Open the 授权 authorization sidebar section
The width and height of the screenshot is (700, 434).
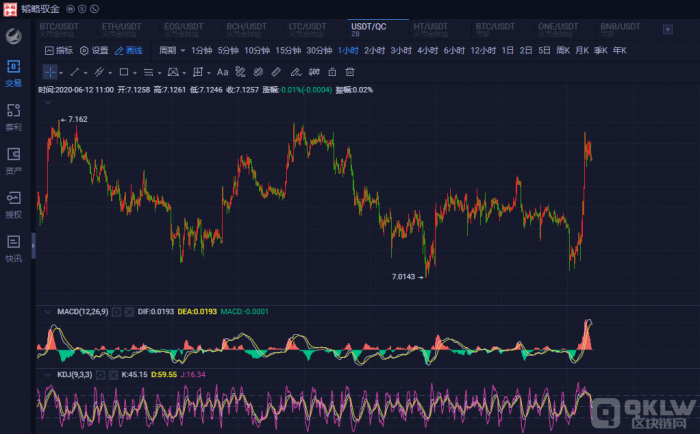(x=13, y=205)
